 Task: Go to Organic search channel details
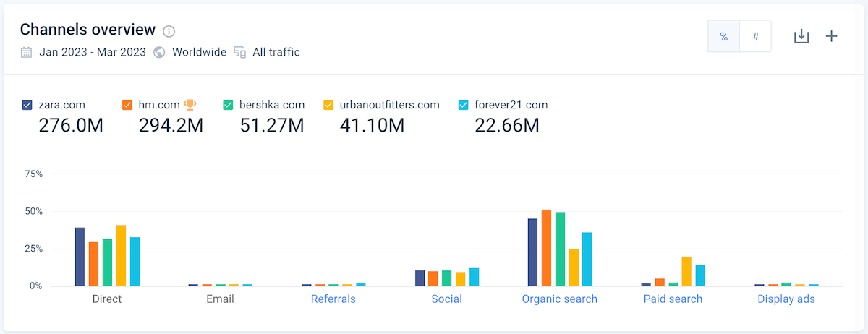pos(559,299)
